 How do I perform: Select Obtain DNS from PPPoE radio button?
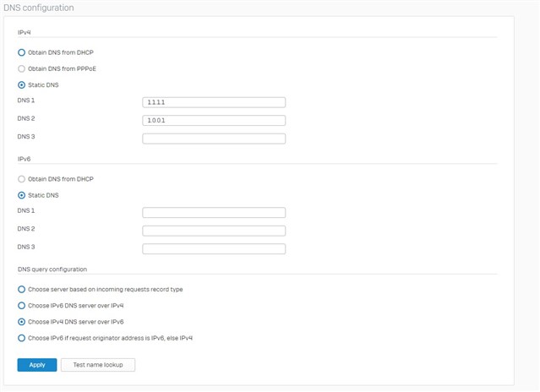click(21, 68)
